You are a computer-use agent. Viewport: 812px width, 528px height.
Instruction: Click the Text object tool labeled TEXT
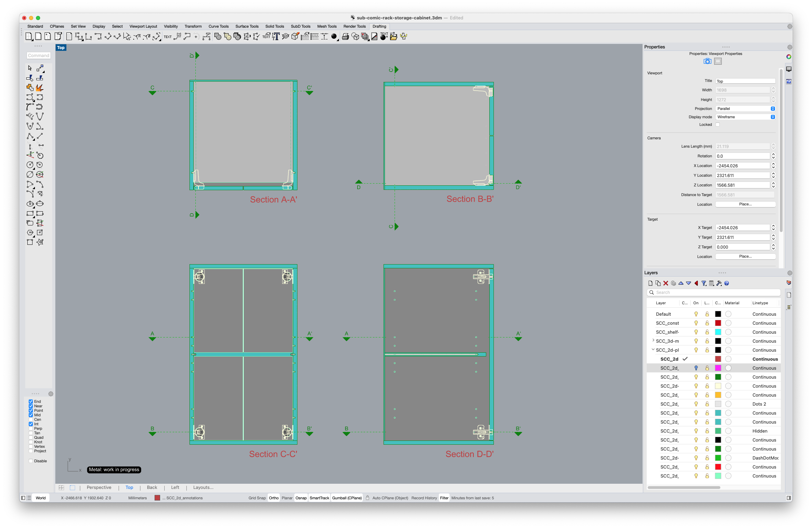pos(168,37)
